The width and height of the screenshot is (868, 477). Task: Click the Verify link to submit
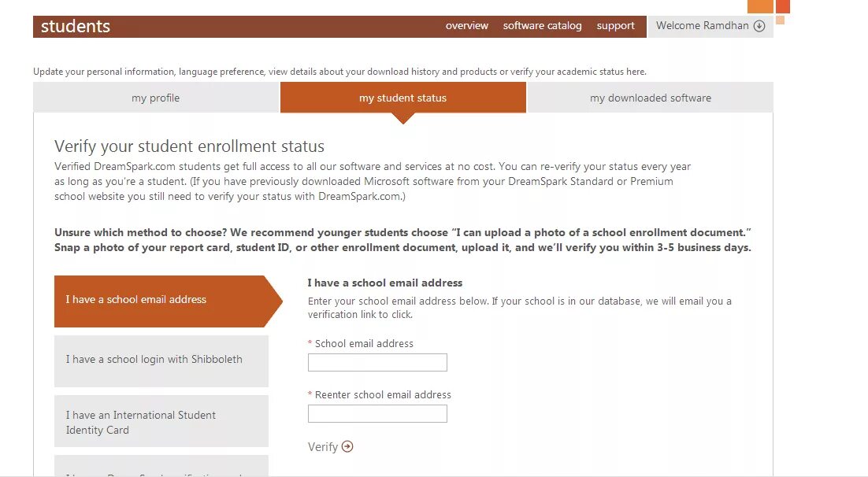coord(323,447)
